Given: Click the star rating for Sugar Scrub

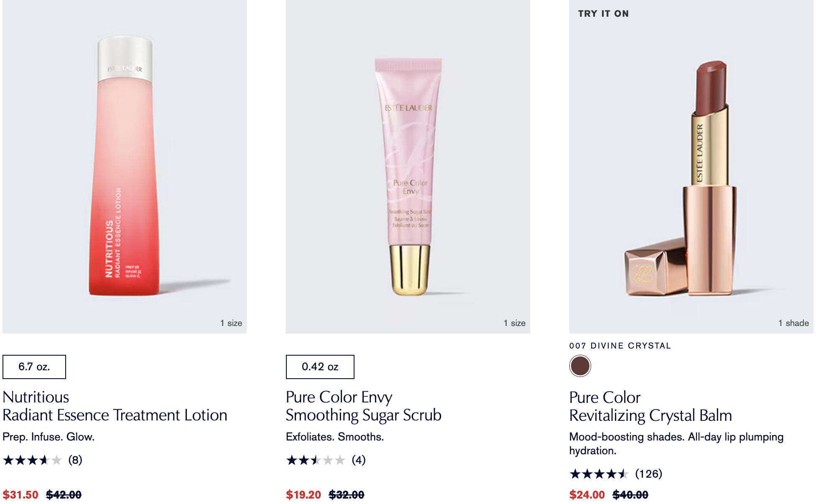Looking at the screenshot, I should [x=316, y=460].
